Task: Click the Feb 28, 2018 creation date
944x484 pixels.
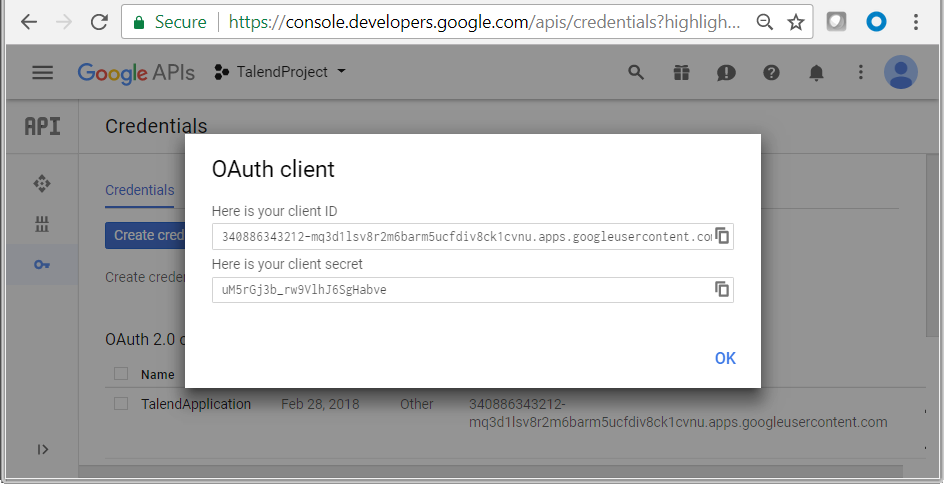Action: (320, 404)
